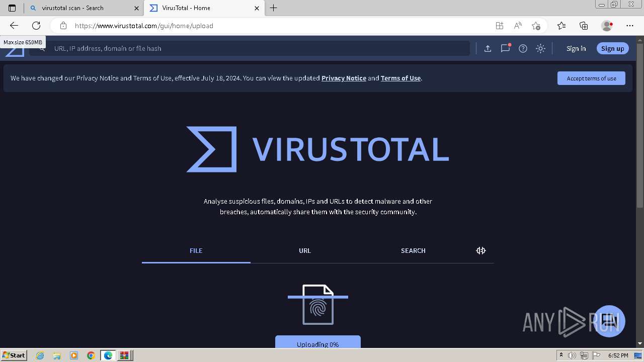Switch to the virustotal scan Search tab

point(85,8)
